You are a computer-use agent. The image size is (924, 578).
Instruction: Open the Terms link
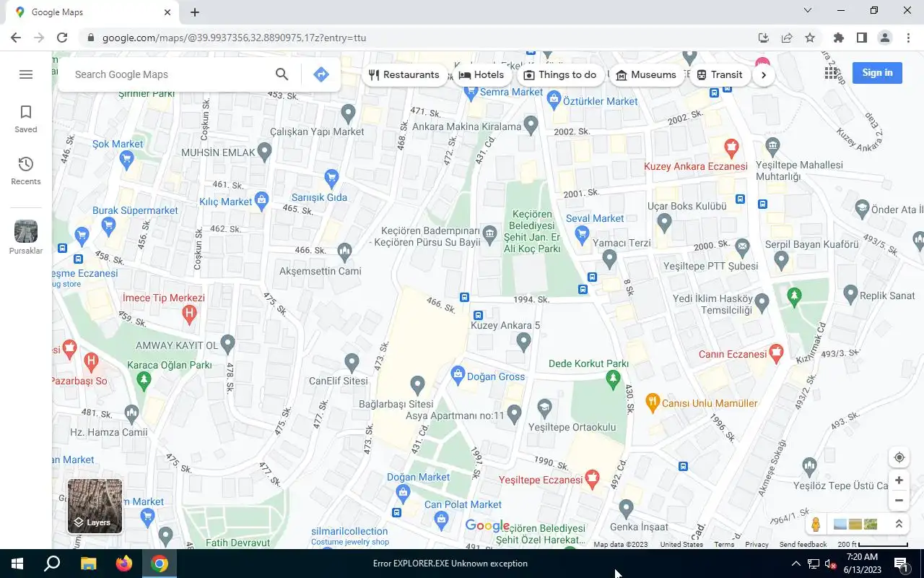coord(724,545)
